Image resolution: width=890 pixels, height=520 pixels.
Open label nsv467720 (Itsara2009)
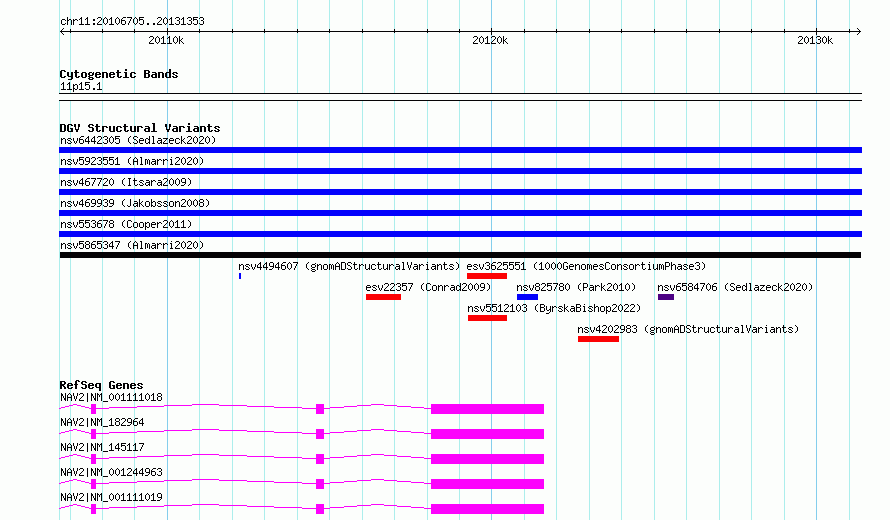pyautogui.click(x=126, y=182)
